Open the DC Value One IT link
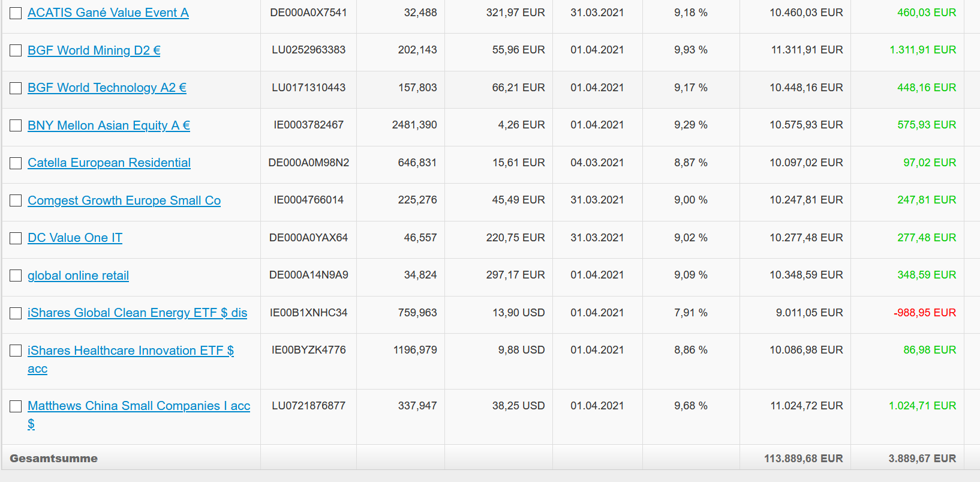The height and width of the screenshot is (482, 980). coord(75,238)
